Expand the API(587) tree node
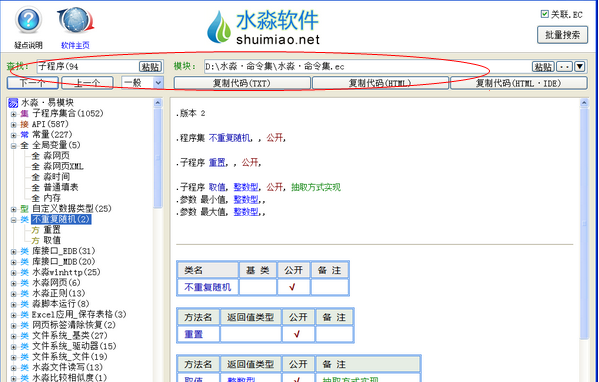The image size is (599, 382). [14, 125]
